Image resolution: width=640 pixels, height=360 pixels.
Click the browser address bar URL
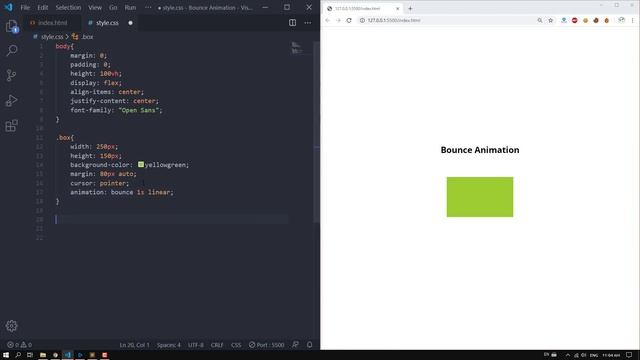394,20
